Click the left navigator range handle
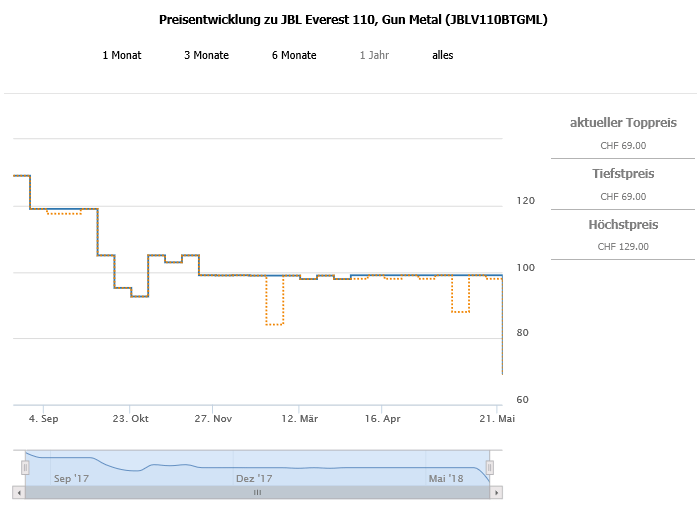Screen dimensions: 697x516 pyautogui.click(x=25, y=468)
